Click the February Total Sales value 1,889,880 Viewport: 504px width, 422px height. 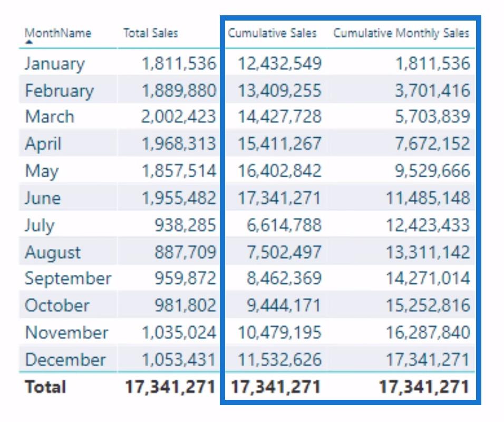point(179,91)
